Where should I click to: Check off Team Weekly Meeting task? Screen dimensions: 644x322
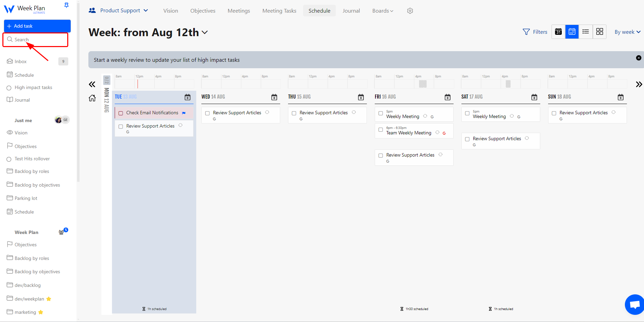coord(381,130)
